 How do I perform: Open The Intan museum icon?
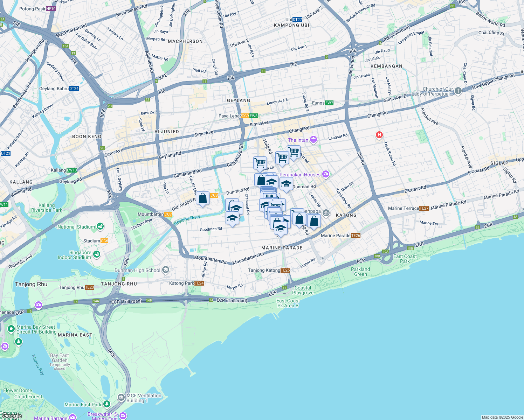(x=313, y=140)
